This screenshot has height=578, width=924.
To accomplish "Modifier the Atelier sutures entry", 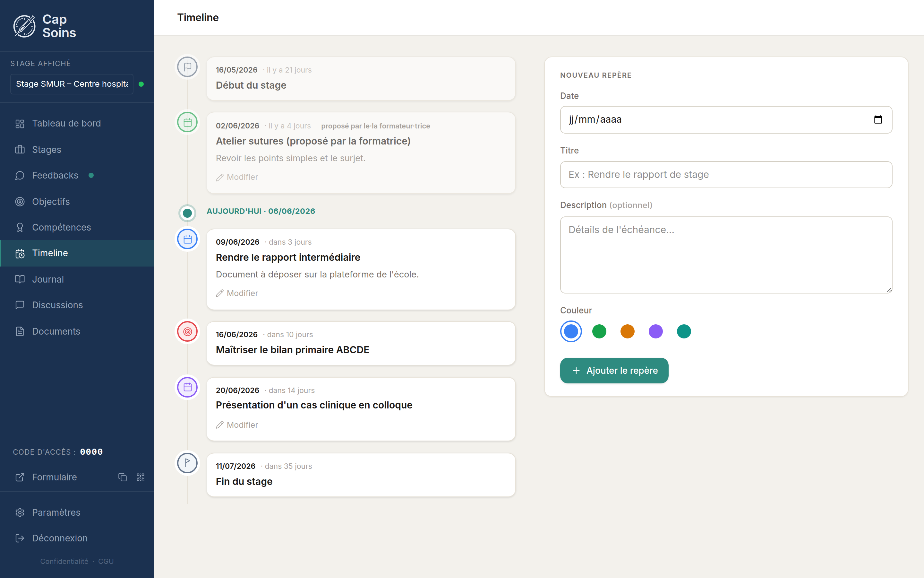I will [237, 177].
